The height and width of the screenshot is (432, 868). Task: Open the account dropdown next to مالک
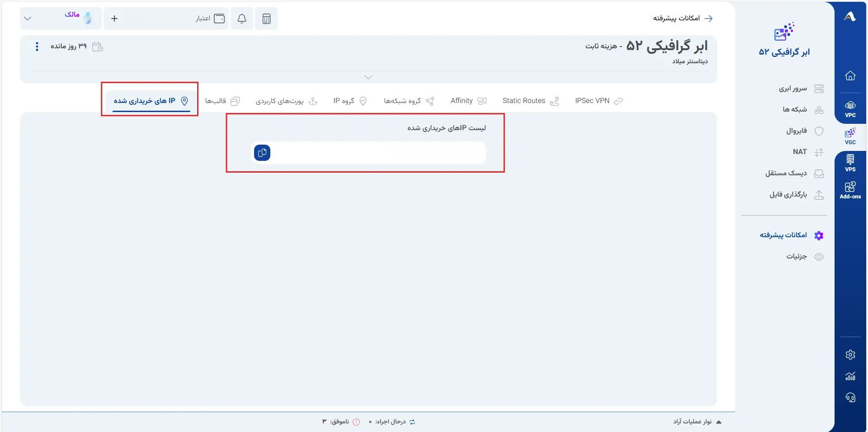coord(28,19)
